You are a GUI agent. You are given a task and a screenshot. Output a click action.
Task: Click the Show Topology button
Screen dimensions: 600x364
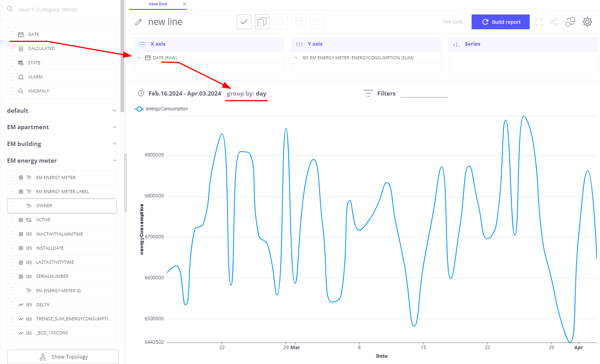(x=63, y=357)
